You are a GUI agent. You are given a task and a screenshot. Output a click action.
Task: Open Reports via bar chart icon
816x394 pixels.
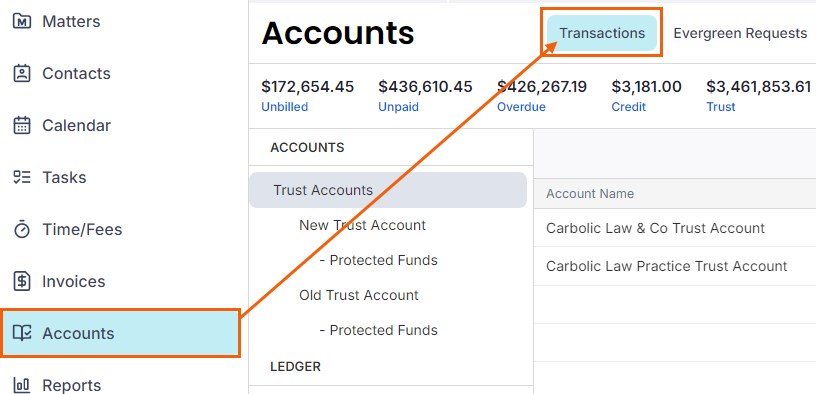[21, 385]
